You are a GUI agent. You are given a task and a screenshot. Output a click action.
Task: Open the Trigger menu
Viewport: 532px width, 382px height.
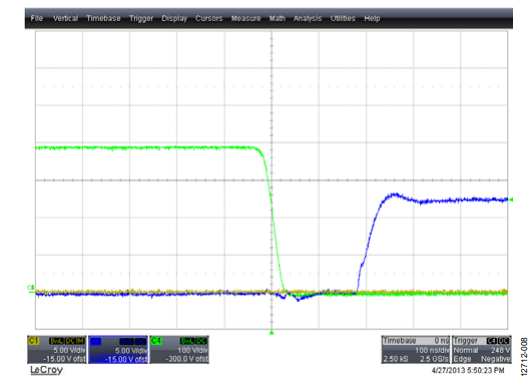click(141, 19)
